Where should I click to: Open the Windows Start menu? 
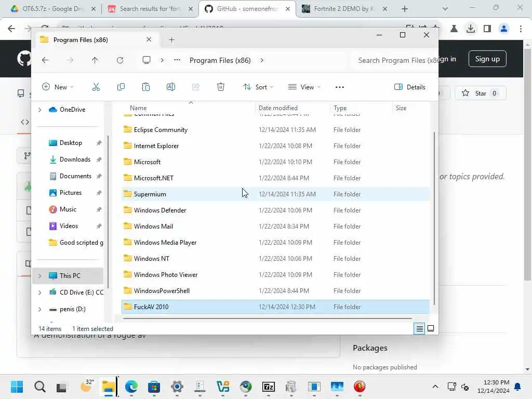[17, 387]
